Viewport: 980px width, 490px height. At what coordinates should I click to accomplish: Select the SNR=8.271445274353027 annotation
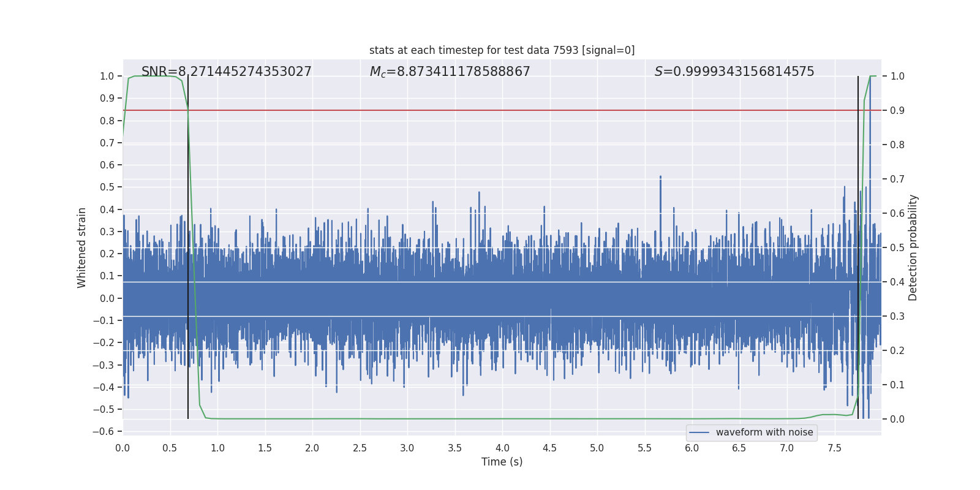227,72
